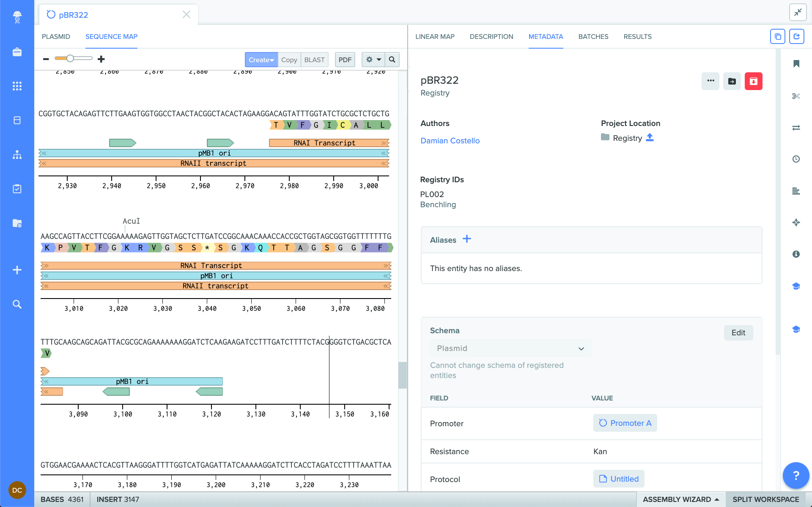Open the folder settings sidebar icon

[x=17, y=223]
